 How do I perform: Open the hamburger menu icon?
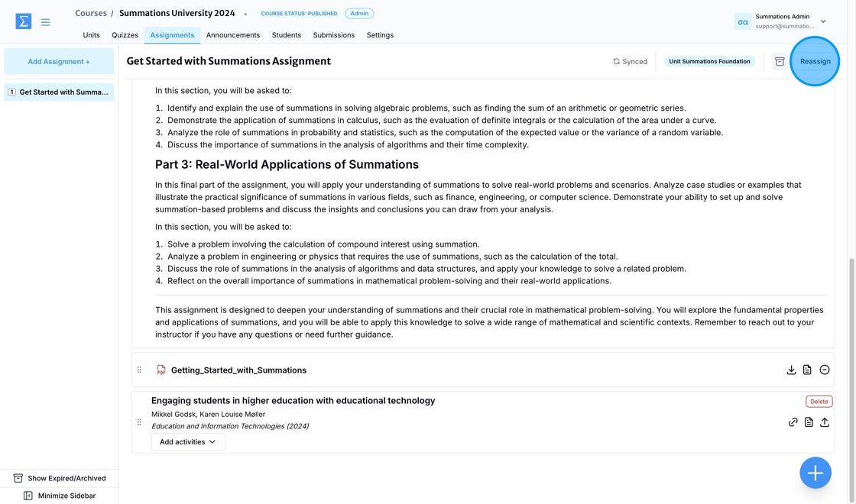[x=45, y=22]
